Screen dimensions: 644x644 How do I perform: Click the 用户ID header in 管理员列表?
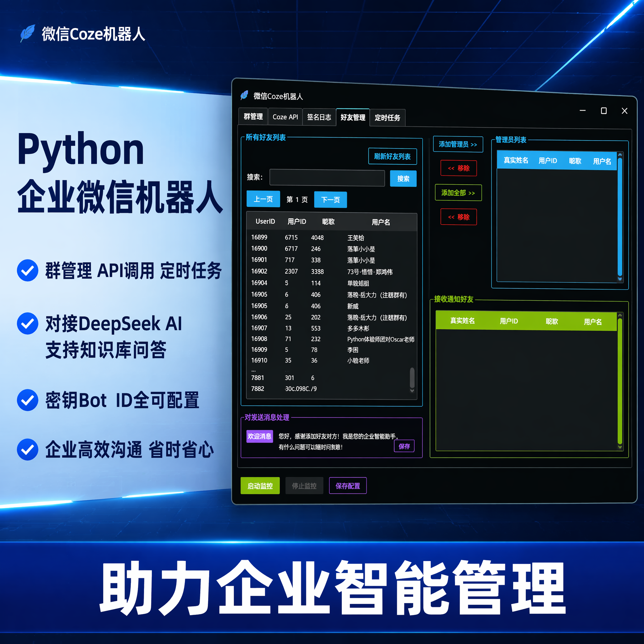(x=548, y=161)
